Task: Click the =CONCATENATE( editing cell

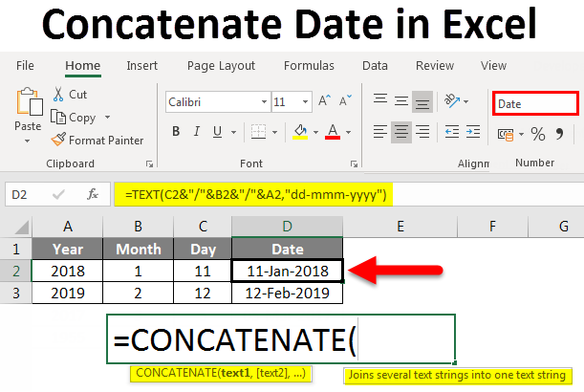Action: click(281, 339)
